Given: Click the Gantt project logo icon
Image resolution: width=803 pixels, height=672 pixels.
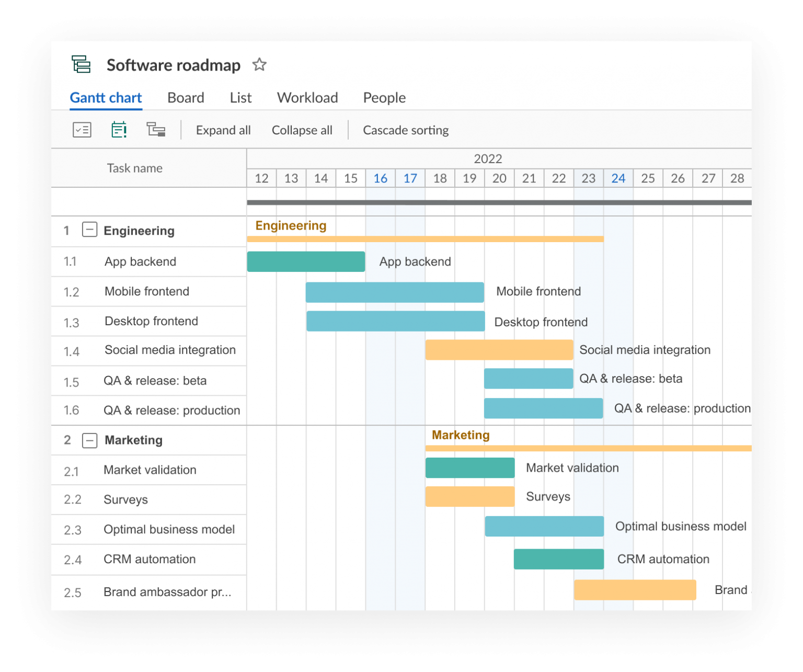Looking at the screenshot, I should (x=81, y=64).
